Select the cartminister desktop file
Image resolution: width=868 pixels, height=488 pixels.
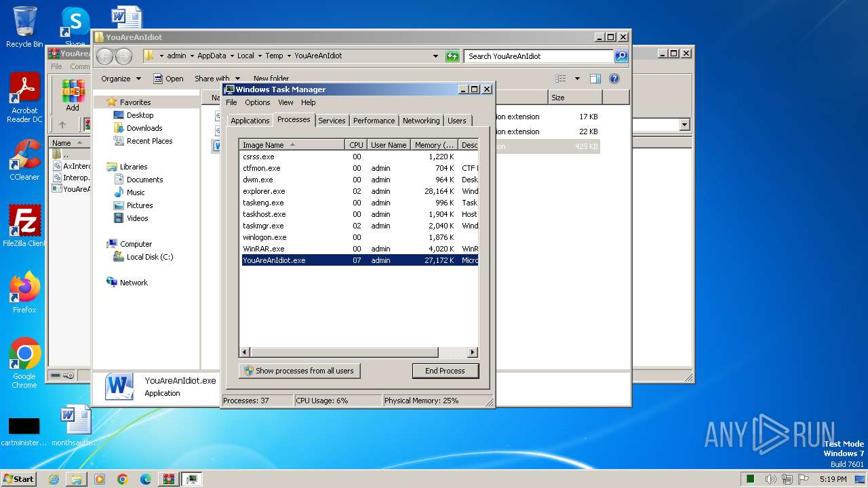click(x=24, y=431)
